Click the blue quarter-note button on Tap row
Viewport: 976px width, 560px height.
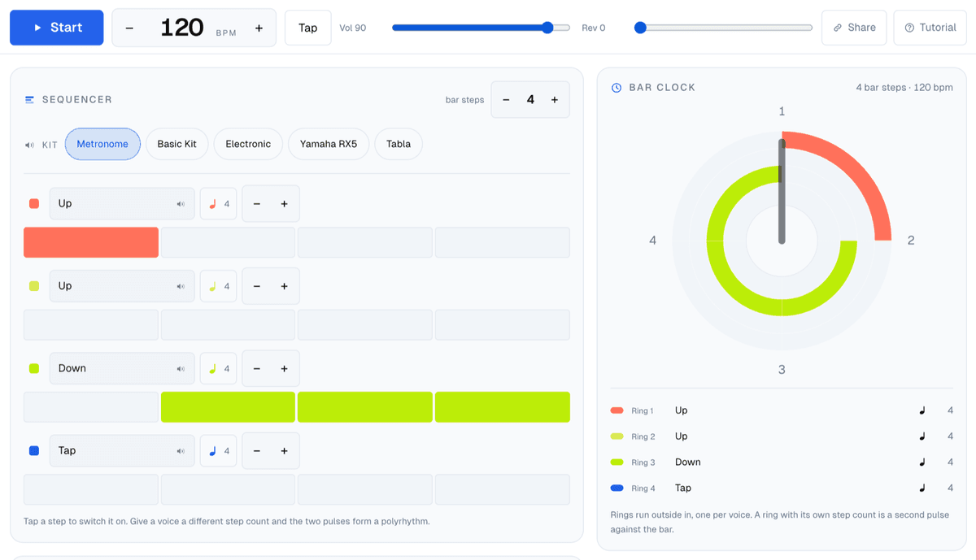219,451
